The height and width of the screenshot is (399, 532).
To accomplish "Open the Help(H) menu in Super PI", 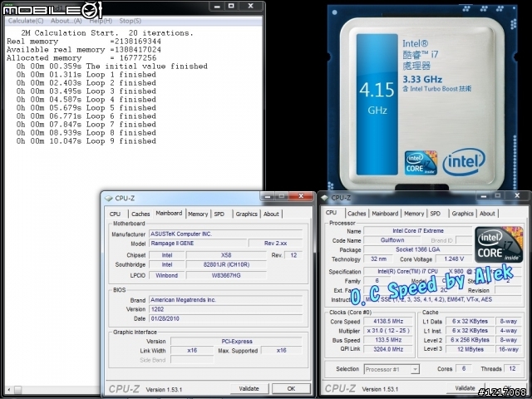I will coord(101,21).
